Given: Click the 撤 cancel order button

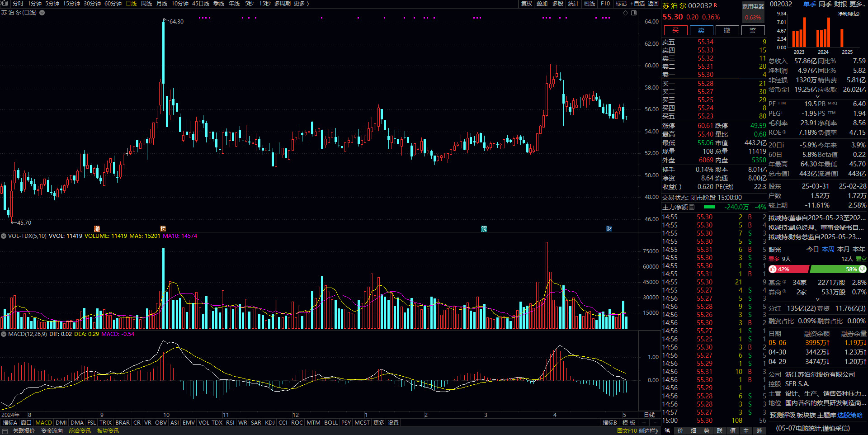Looking at the screenshot, I should [x=727, y=30].
